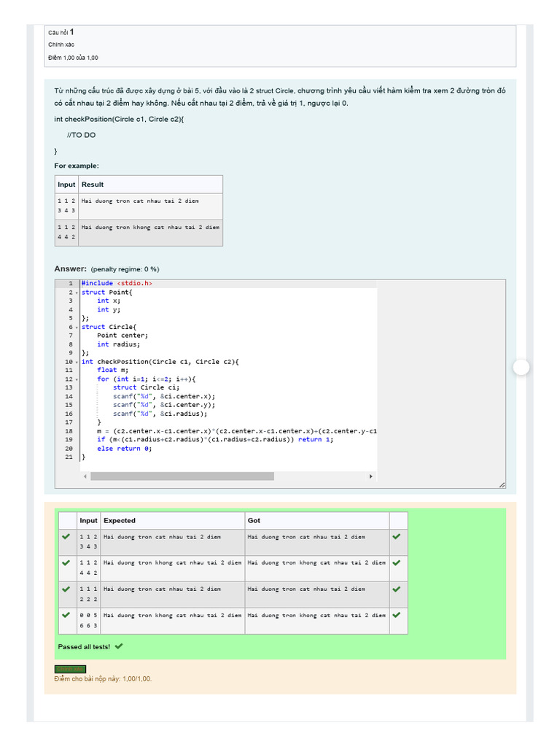Fold the for loop block at line 12
The width and height of the screenshot is (560, 747).
(x=77, y=379)
